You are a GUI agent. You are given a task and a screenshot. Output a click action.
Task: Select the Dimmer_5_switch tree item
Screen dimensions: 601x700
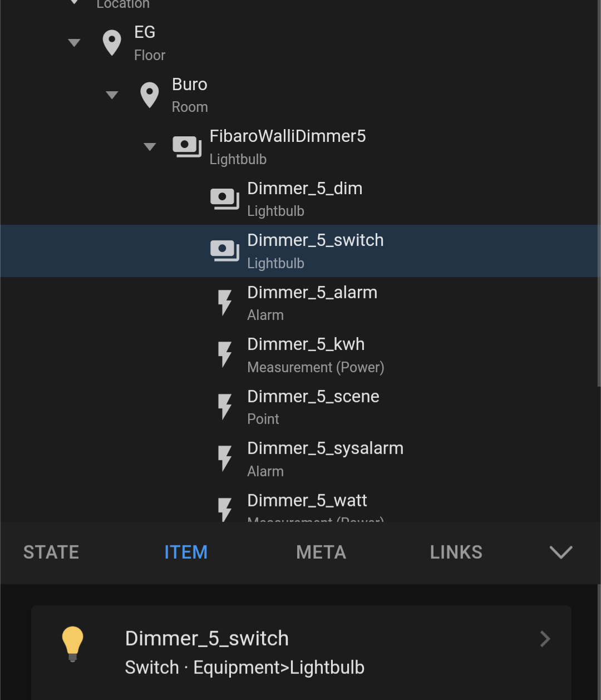(x=315, y=251)
